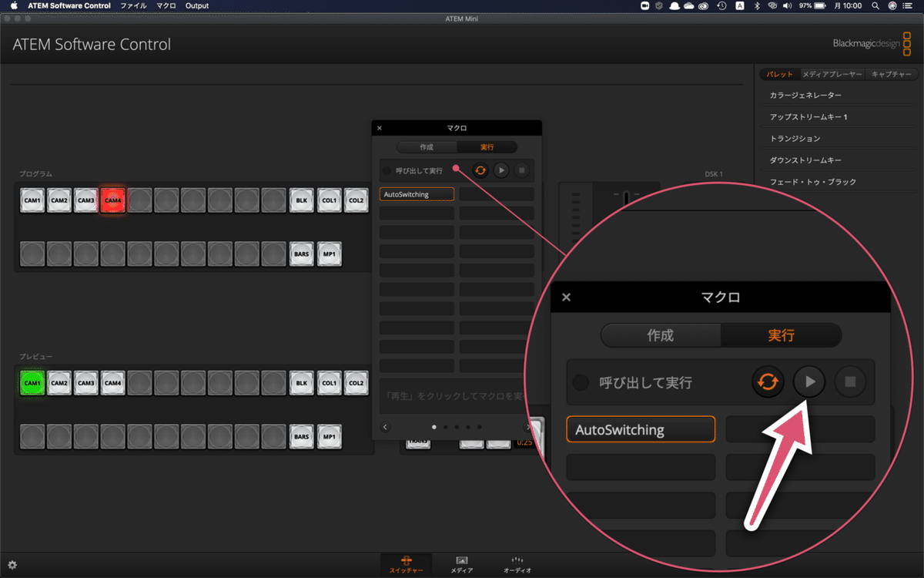Select BLK on the Program row

click(302, 200)
